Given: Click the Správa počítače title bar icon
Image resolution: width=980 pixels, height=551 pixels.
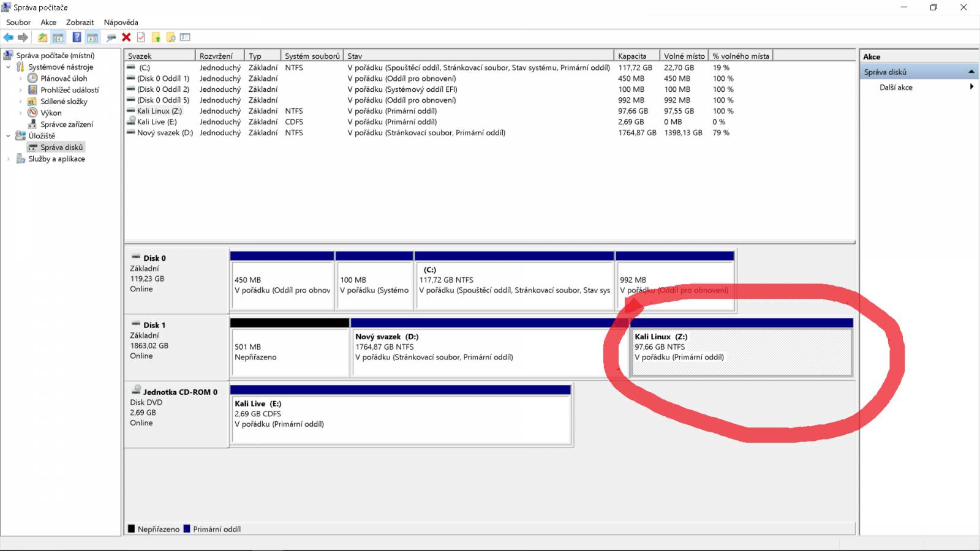Looking at the screenshot, I should pyautogui.click(x=7, y=7).
